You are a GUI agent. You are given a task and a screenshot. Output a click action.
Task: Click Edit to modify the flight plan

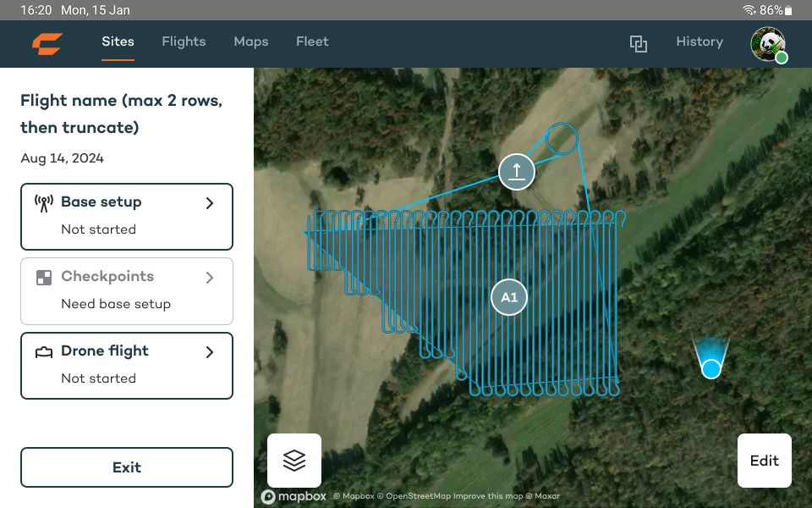coord(764,461)
